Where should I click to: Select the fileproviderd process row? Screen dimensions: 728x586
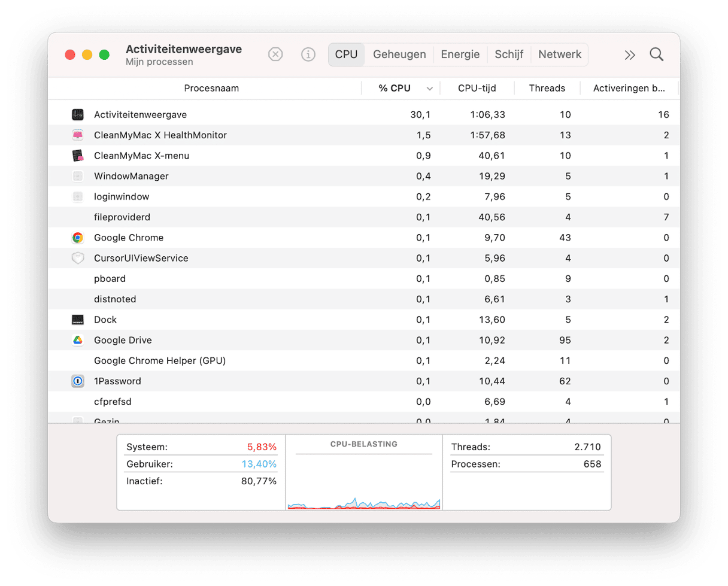coord(364,217)
